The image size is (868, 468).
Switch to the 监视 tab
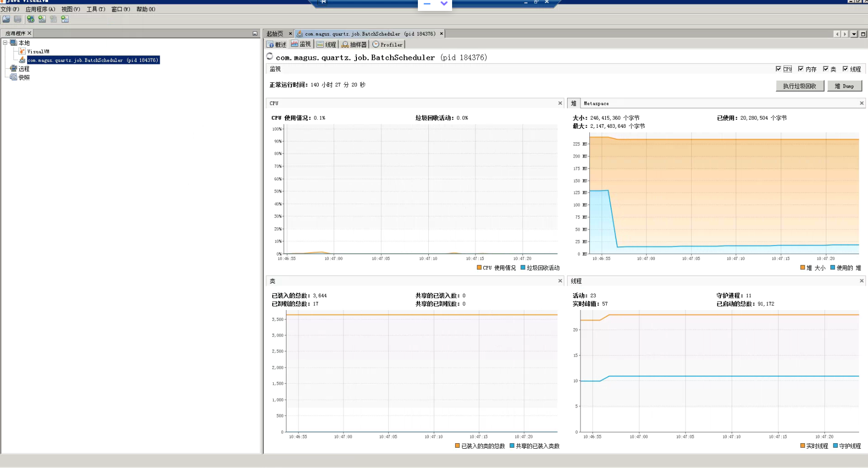(x=301, y=44)
